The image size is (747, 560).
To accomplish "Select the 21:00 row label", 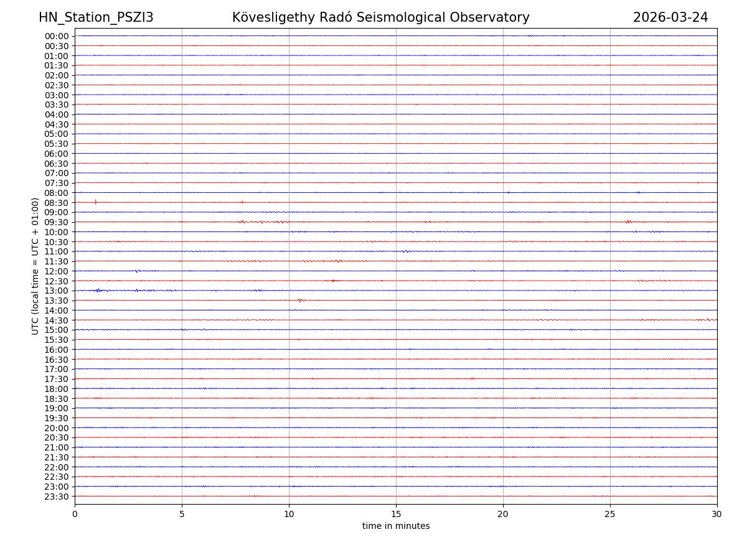I will point(57,447).
